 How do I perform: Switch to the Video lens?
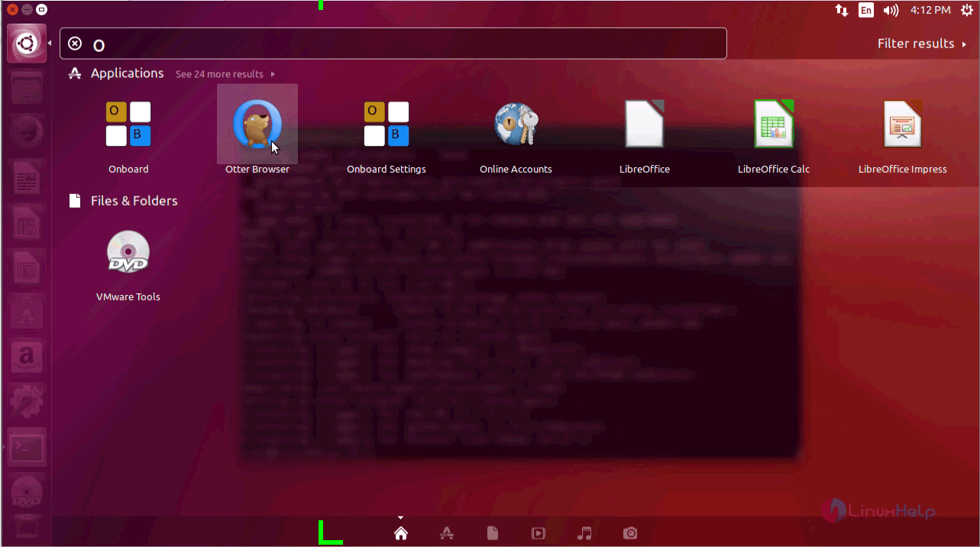(539, 533)
